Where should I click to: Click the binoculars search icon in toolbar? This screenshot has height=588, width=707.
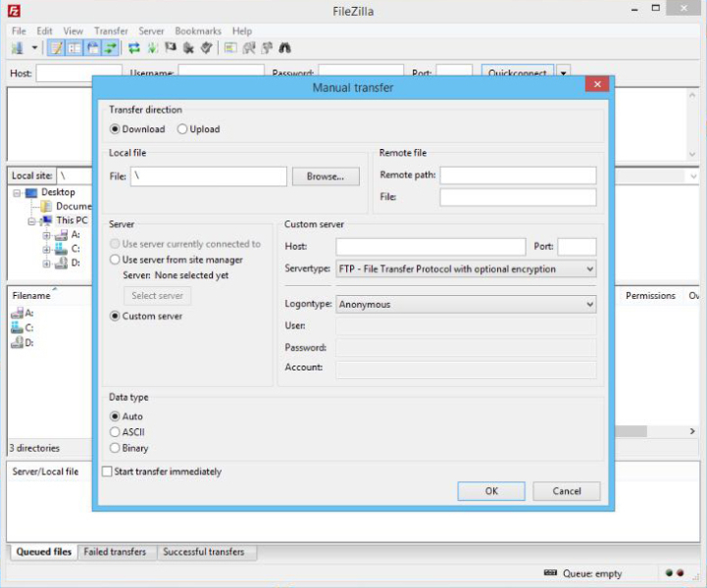coord(284,47)
